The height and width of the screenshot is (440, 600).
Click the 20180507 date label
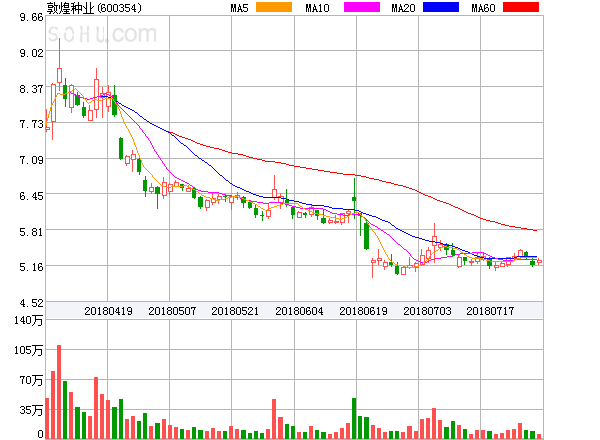[172, 311]
